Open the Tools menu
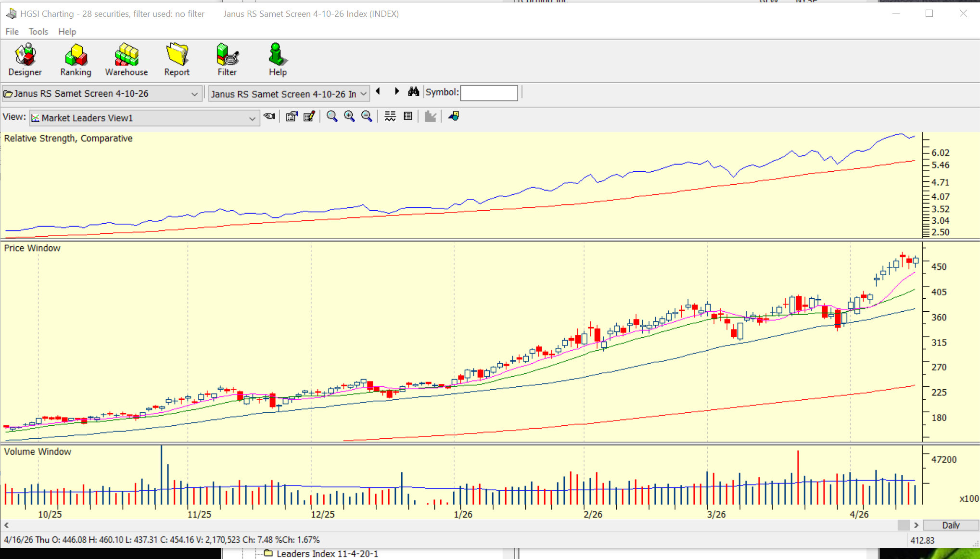Image resolution: width=980 pixels, height=559 pixels. [x=38, y=32]
